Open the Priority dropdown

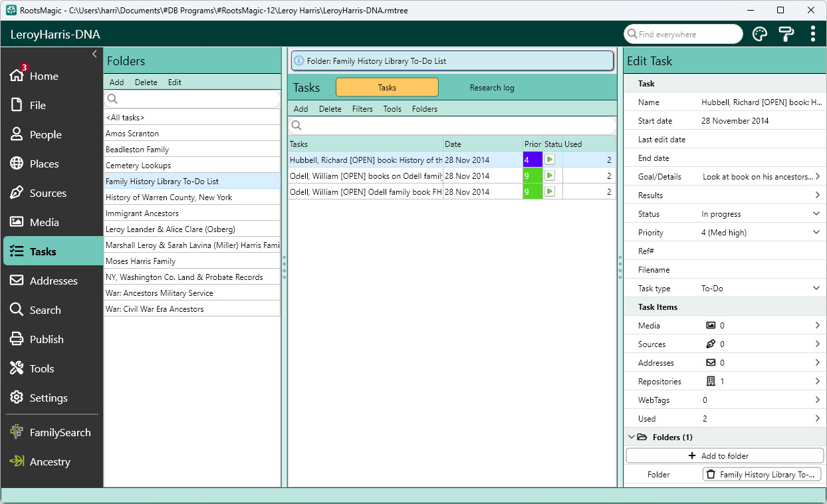click(816, 233)
